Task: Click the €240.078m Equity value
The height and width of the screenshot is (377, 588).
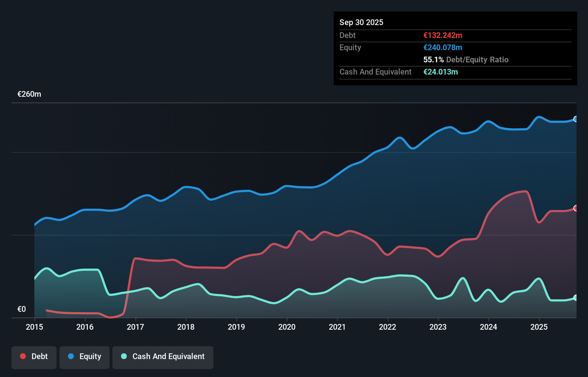Action: (x=443, y=47)
